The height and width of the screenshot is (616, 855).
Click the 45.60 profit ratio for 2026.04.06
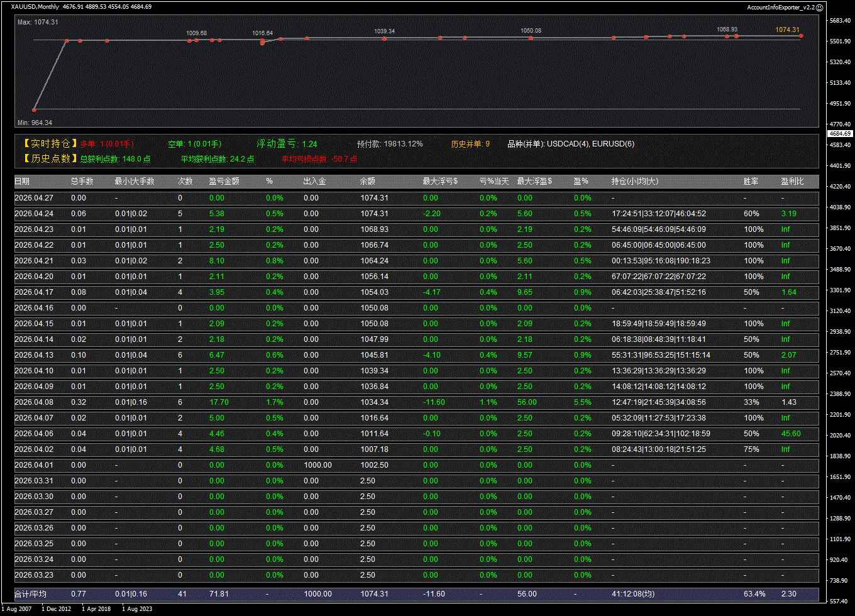790,434
